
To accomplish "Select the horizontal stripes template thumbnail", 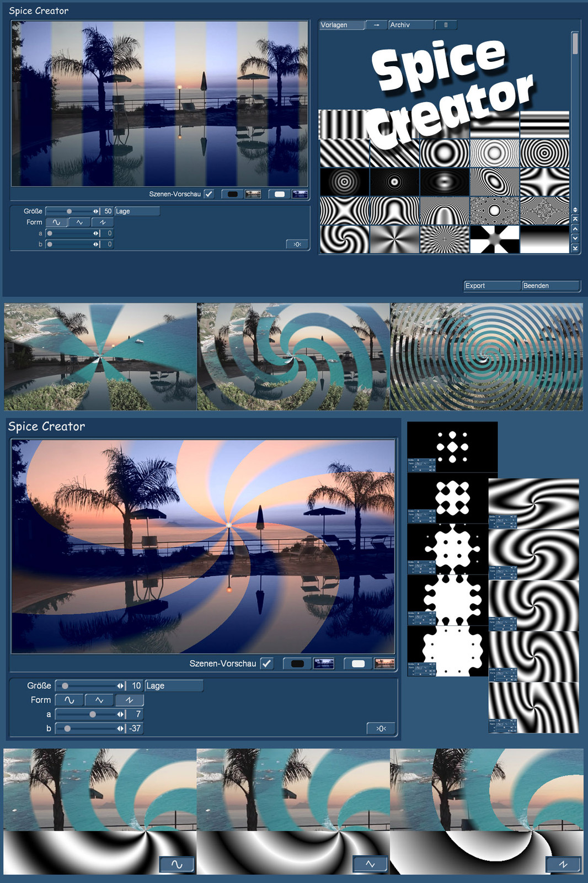I will tap(544, 124).
